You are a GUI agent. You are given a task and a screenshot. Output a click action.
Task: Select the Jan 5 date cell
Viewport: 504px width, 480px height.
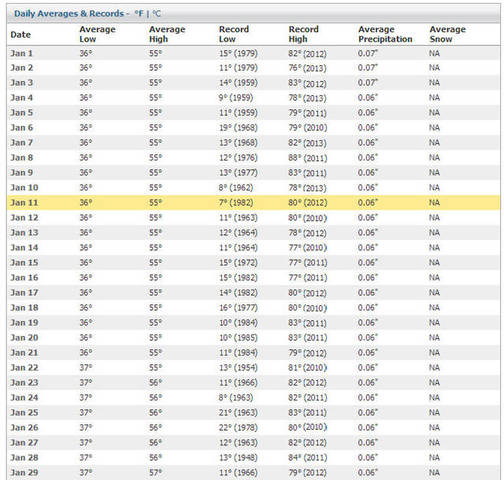[22, 113]
